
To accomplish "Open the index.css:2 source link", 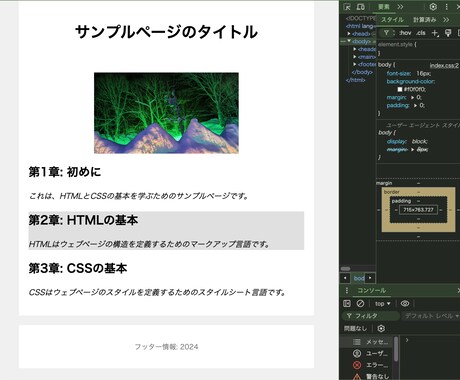I will 444,65.
